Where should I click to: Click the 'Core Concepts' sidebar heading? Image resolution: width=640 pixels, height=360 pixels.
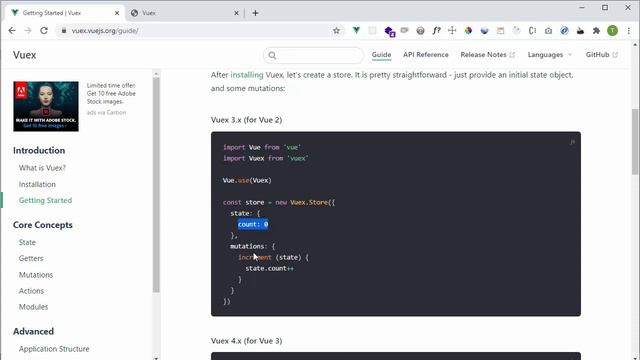click(x=43, y=225)
